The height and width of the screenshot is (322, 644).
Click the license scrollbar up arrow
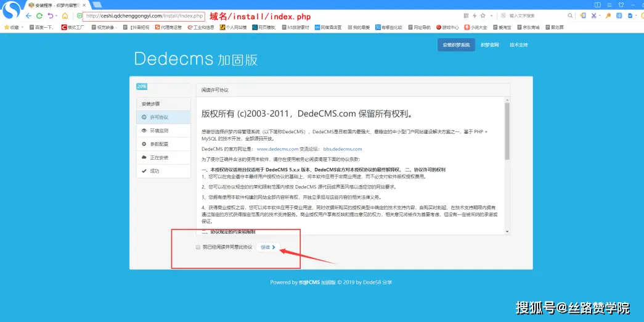click(x=507, y=100)
